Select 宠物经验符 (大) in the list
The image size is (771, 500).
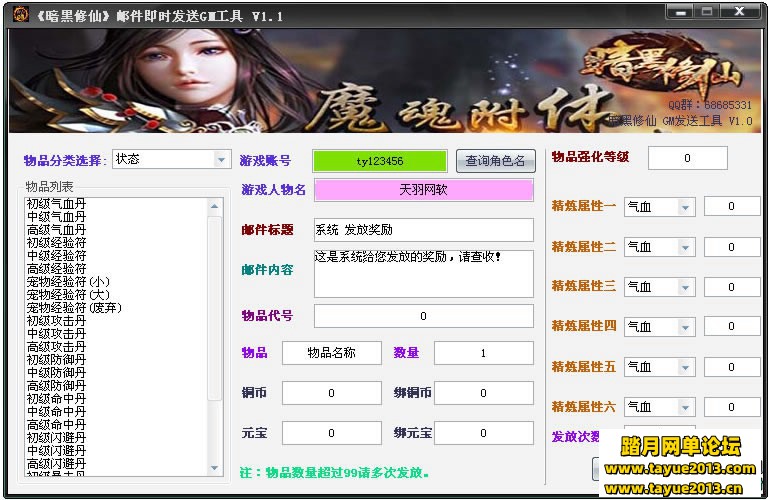coord(68,294)
